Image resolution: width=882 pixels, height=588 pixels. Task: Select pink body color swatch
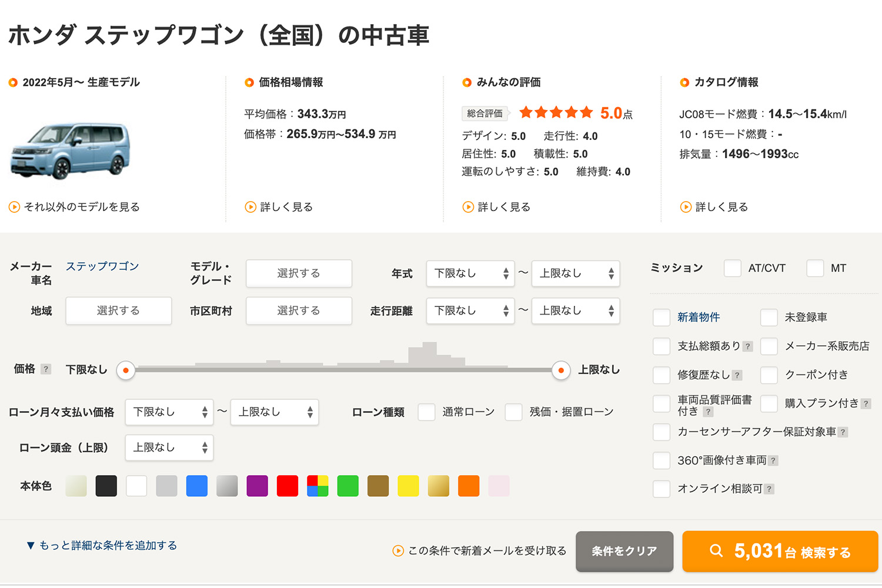pyautogui.click(x=499, y=486)
